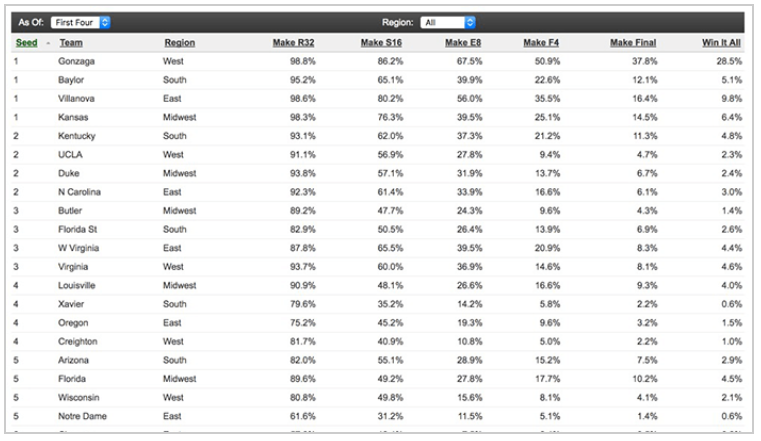The image size is (761, 441).
Task: Click the Kentucky row's team cell
Action: click(77, 136)
